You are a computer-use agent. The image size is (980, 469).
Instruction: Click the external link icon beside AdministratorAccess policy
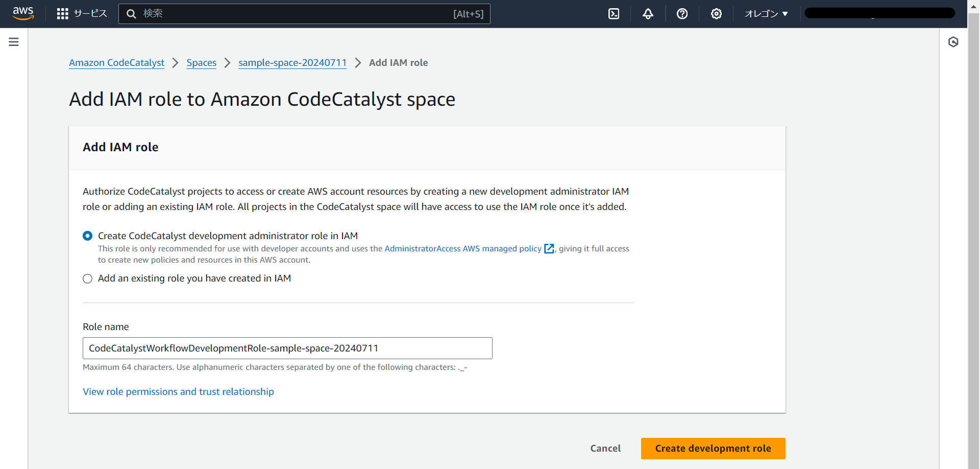point(549,249)
